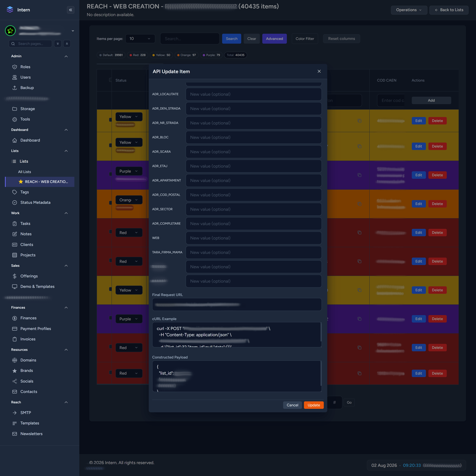This screenshot has height=476, width=476.
Task: Open Backup upload icon
Action: point(15,88)
